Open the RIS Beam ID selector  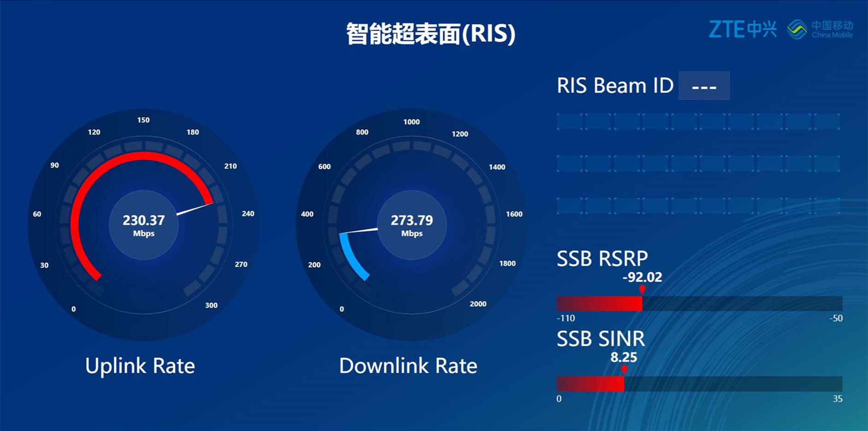tap(703, 86)
